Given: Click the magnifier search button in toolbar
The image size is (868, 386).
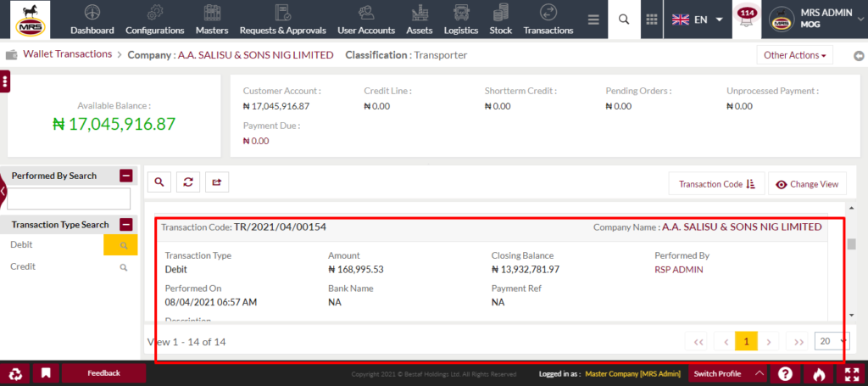Looking at the screenshot, I should [159, 182].
